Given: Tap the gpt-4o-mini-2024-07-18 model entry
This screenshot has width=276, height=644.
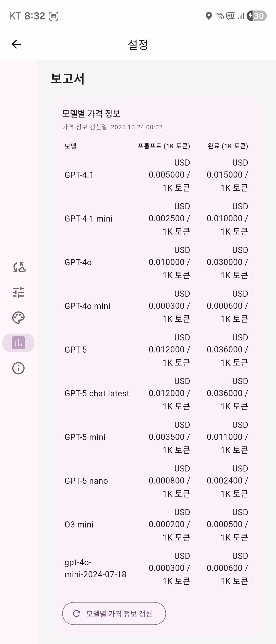Looking at the screenshot, I should click(95, 568).
